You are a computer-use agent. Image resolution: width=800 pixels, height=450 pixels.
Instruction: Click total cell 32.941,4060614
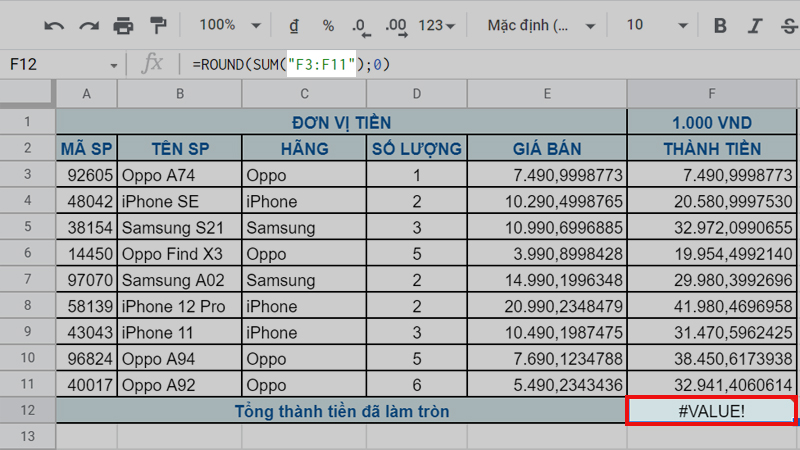click(x=712, y=385)
